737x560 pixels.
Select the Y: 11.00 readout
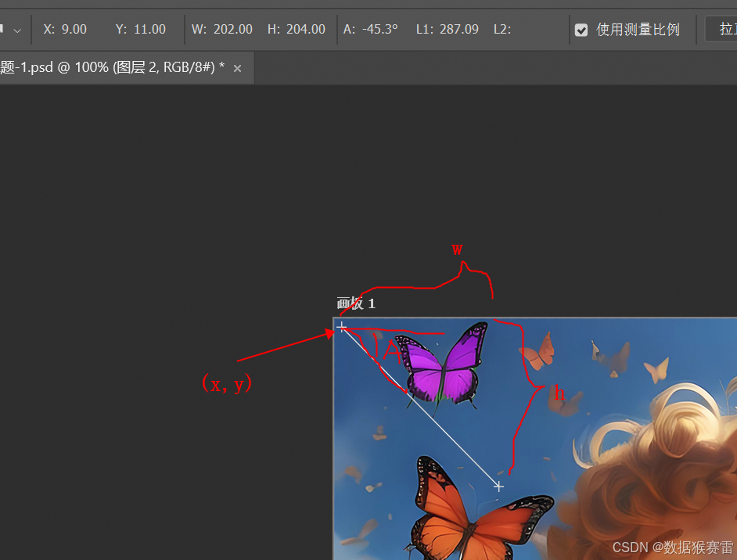click(x=141, y=29)
